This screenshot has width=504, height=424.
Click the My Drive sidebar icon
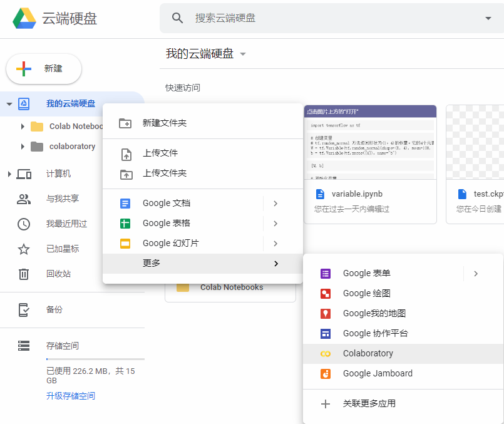pyautogui.click(x=24, y=104)
